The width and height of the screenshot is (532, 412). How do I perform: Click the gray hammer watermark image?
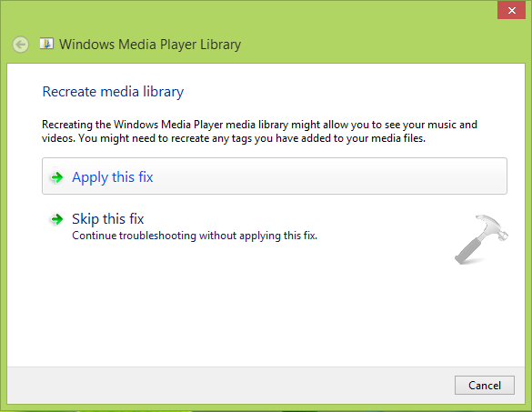481,239
